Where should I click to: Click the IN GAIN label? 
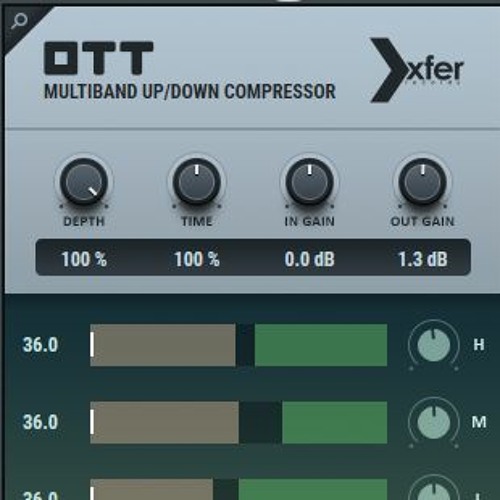point(310,222)
